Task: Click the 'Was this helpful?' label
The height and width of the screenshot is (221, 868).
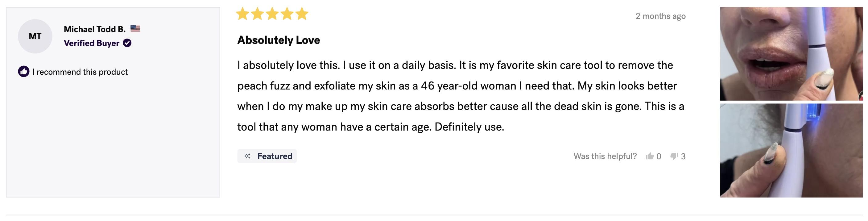Action: [x=605, y=156]
